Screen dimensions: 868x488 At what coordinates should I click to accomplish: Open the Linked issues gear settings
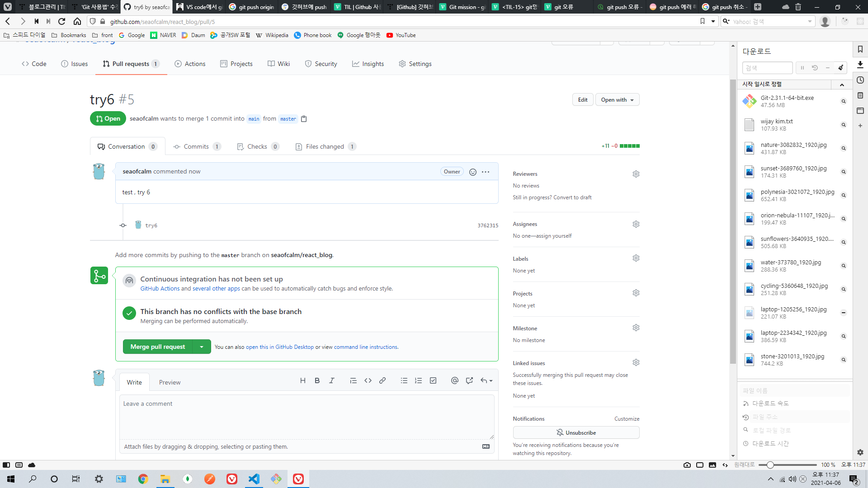(x=636, y=362)
